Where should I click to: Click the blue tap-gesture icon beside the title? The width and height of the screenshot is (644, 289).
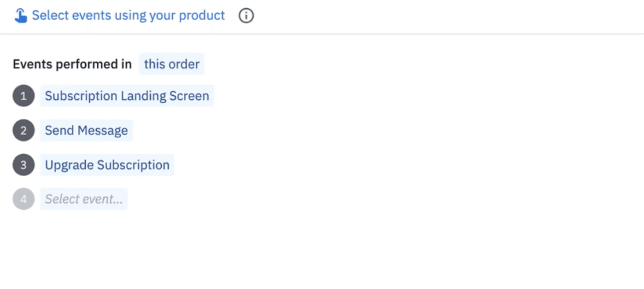click(x=21, y=16)
